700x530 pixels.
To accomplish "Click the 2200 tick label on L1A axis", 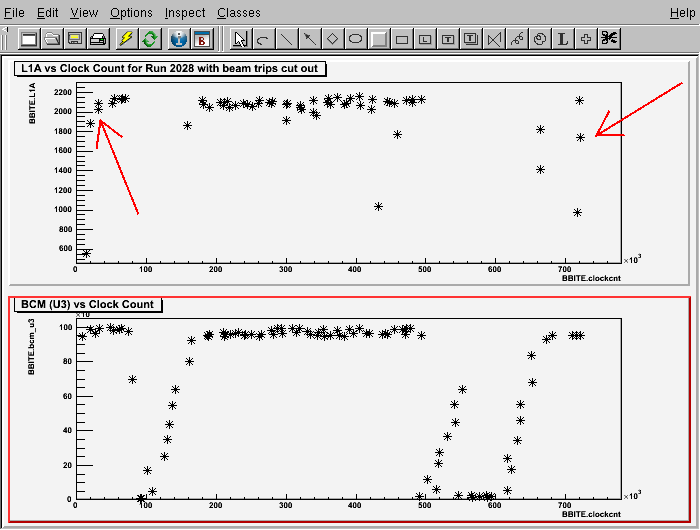I will (x=62, y=92).
